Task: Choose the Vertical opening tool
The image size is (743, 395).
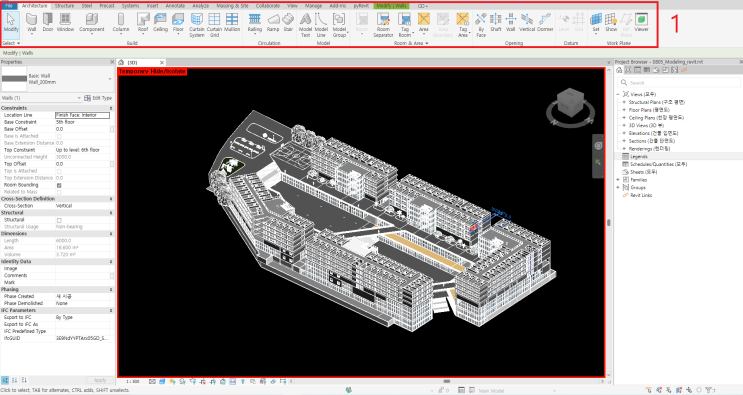Action: pos(527,22)
